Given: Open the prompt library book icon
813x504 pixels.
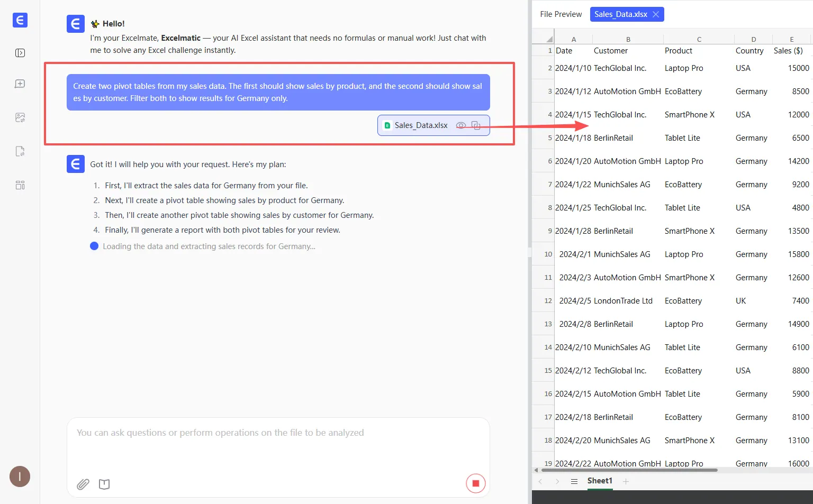Looking at the screenshot, I should coord(104,484).
